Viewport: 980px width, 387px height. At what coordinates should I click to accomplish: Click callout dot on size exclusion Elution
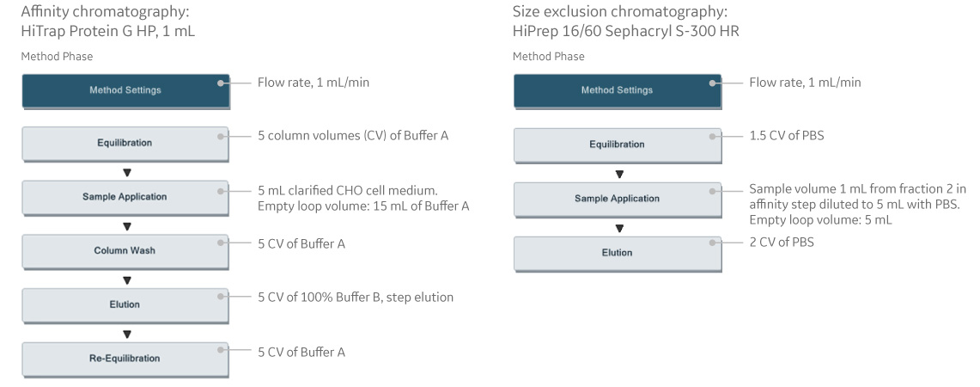pyautogui.click(x=712, y=245)
